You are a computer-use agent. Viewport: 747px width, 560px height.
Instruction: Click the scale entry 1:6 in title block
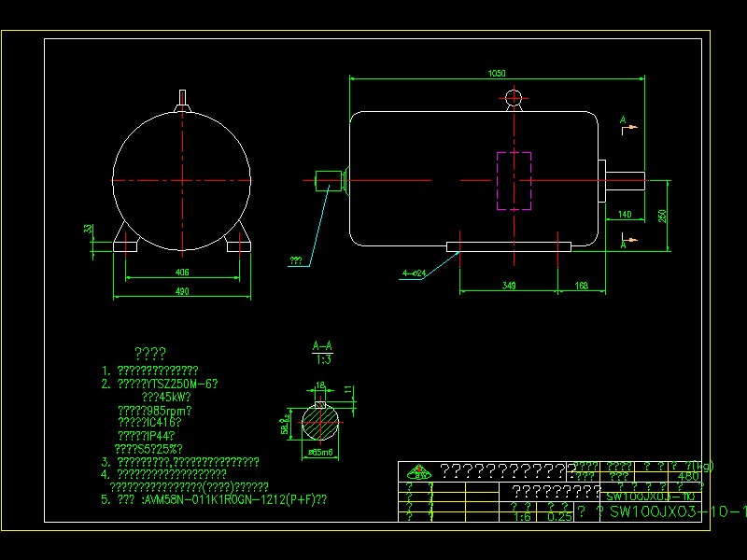pyautogui.click(x=524, y=514)
